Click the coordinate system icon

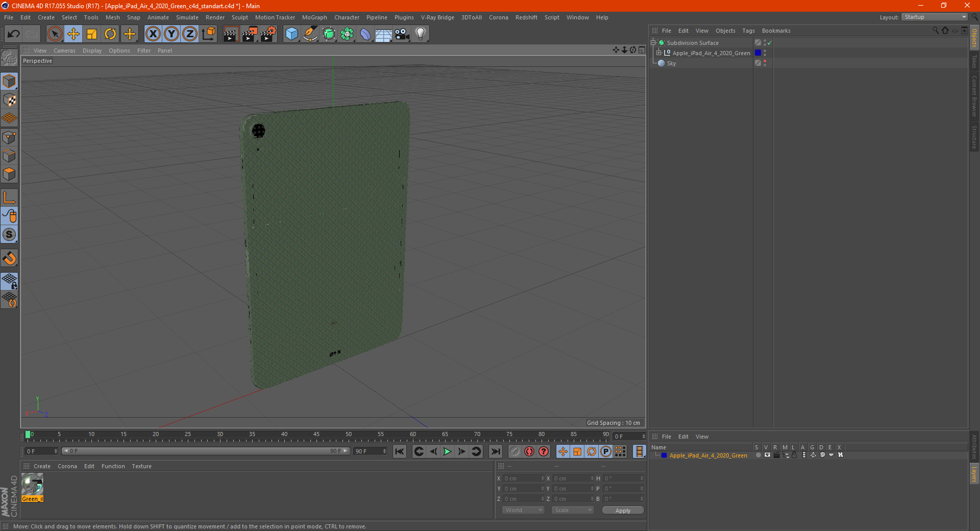(x=208, y=34)
